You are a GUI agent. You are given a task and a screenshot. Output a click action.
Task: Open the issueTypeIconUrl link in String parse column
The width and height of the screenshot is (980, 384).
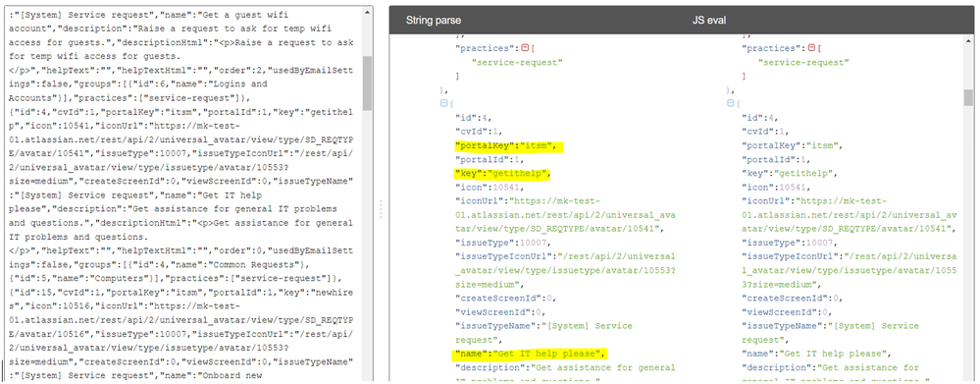coord(565,270)
